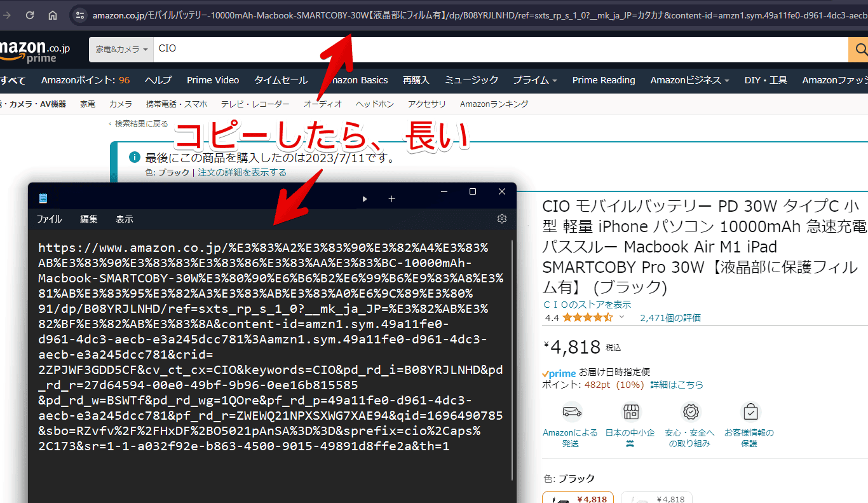Open ヘルプ in Amazon navigation
The width and height of the screenshot is (868, 503).
click(x=158, y=80)
